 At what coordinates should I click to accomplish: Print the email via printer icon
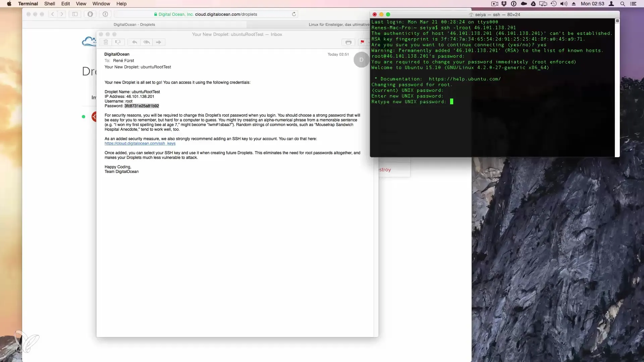point(348,42)
